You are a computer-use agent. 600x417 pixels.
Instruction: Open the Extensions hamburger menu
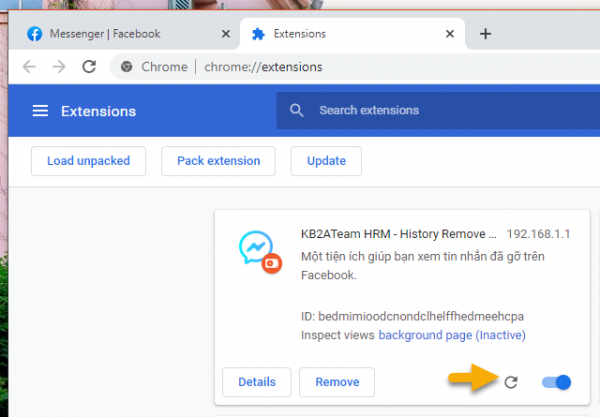click(40, 111)
